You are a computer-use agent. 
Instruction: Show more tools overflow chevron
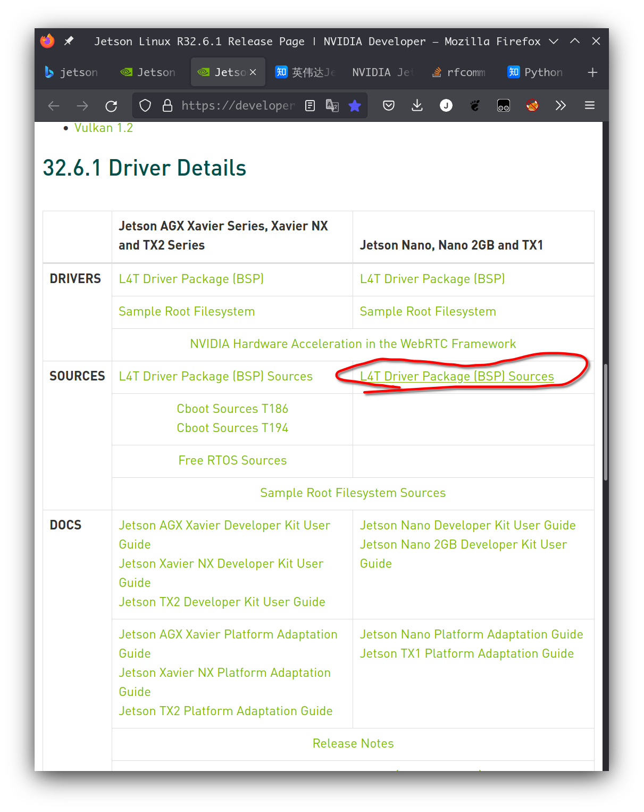point(561,105)
